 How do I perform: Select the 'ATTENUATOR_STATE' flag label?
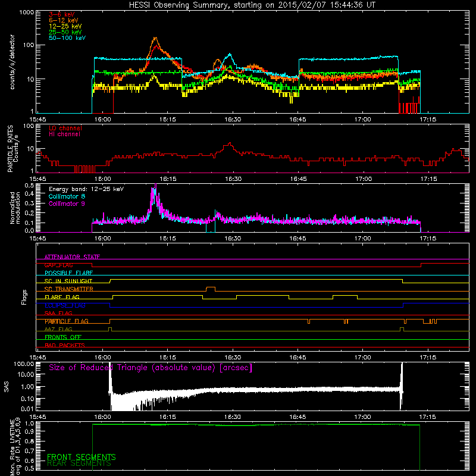click(72, 257)
